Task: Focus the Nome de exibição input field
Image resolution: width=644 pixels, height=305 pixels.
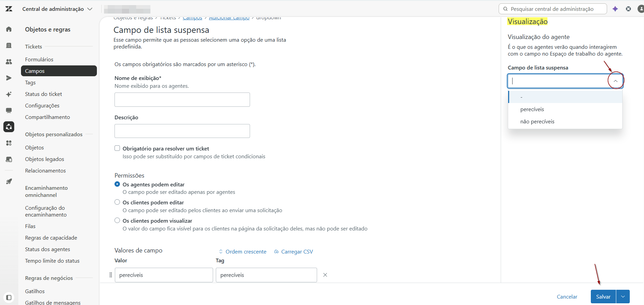Action: coord(182,100)
